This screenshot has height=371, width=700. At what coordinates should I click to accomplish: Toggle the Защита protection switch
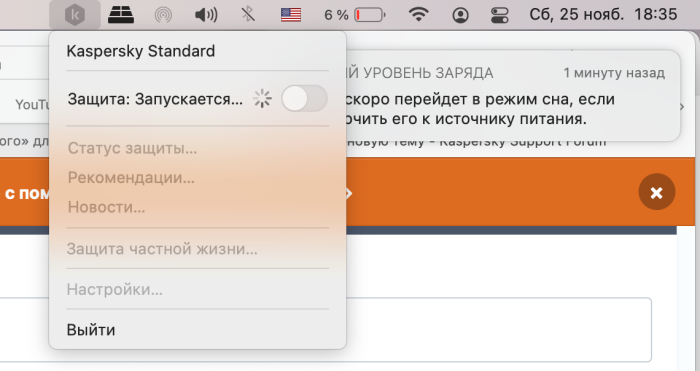tap(304, 99)
